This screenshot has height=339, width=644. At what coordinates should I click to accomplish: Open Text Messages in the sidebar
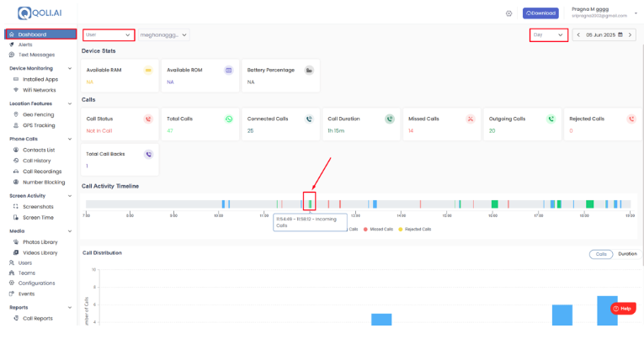pyautogui.click(x=36, y=55)
